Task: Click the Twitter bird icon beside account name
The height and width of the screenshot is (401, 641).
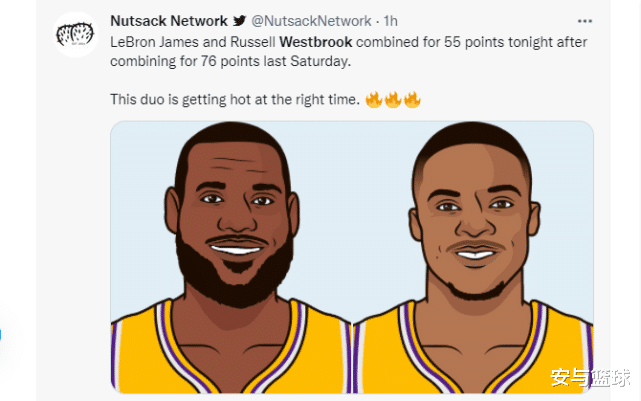Action: (240, 20)
